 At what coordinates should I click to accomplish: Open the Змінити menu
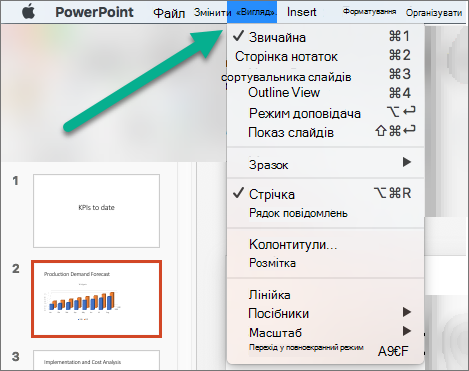point(212,13)
